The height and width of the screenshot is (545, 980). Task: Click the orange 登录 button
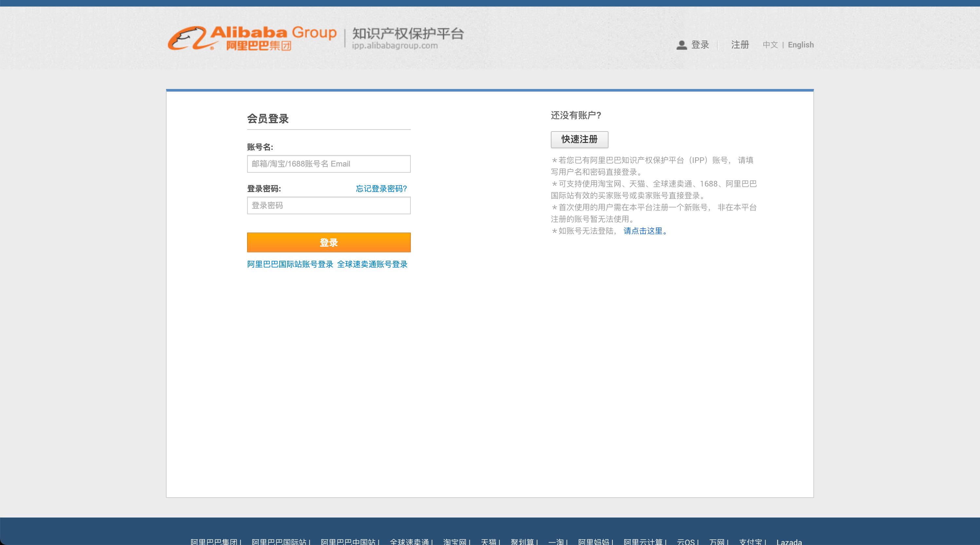pos(329,242)
